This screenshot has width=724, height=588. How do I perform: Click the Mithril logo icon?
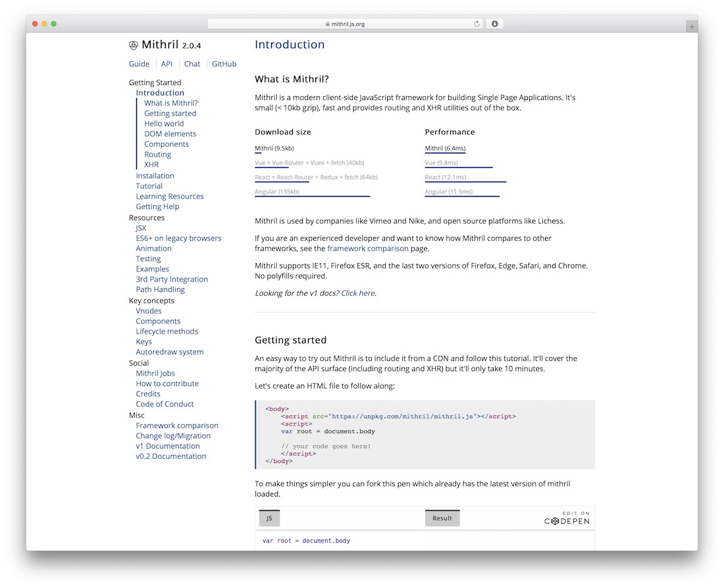click(134, 45)
